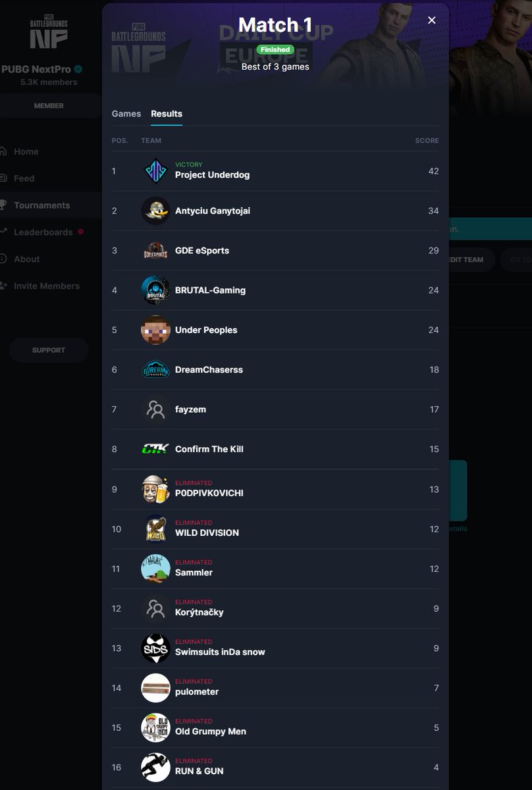Click the Sammler team avatar
Screen dimensions: 532x790
point(155,568)
